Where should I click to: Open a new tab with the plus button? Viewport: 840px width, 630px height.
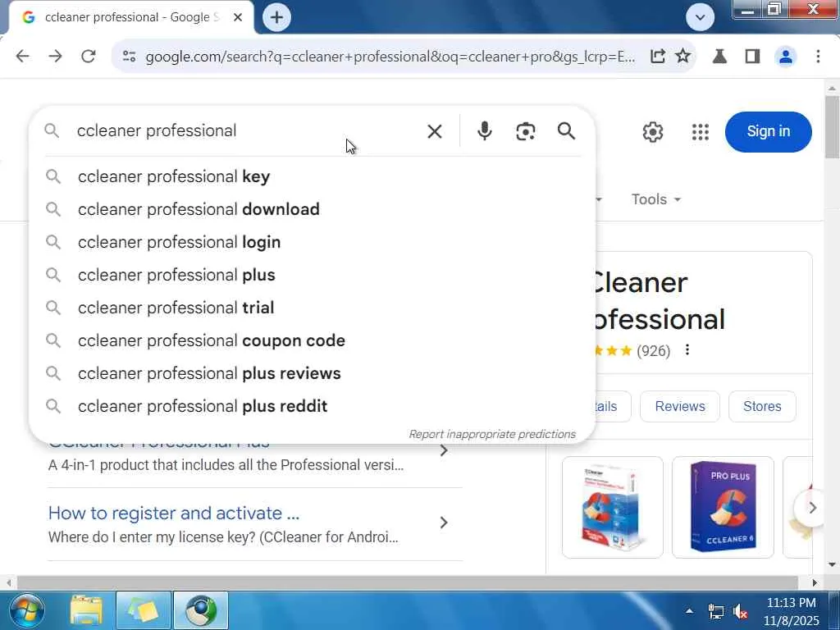[276, 17]
